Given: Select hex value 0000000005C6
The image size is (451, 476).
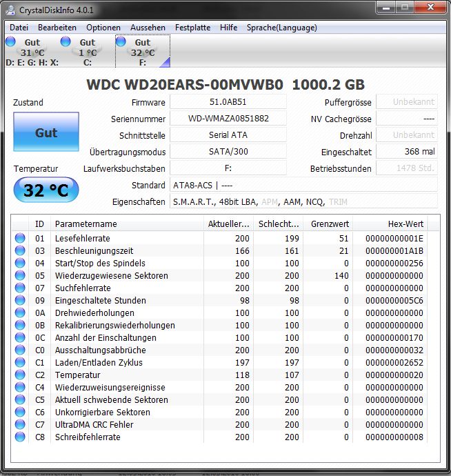Looking at the screenshot, I should (x=394, y=301).
